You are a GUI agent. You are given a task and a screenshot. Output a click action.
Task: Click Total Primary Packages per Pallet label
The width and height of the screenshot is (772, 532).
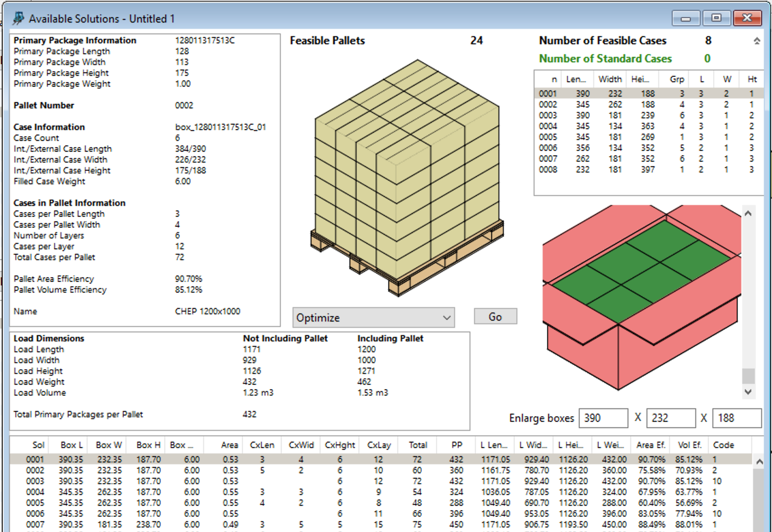click(78, 414)
